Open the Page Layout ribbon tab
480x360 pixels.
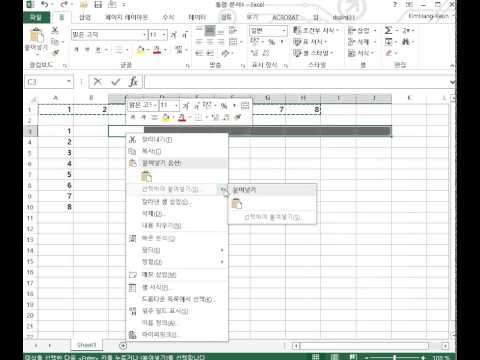pos(126,17)
